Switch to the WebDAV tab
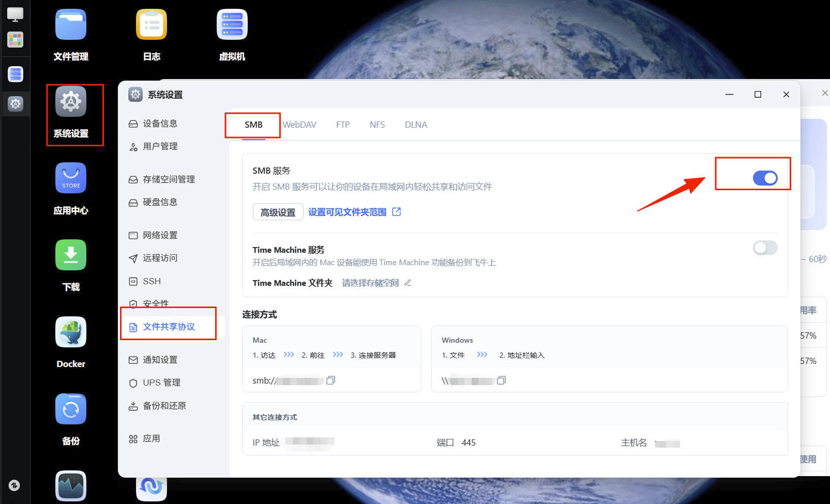 click(299, 125)
